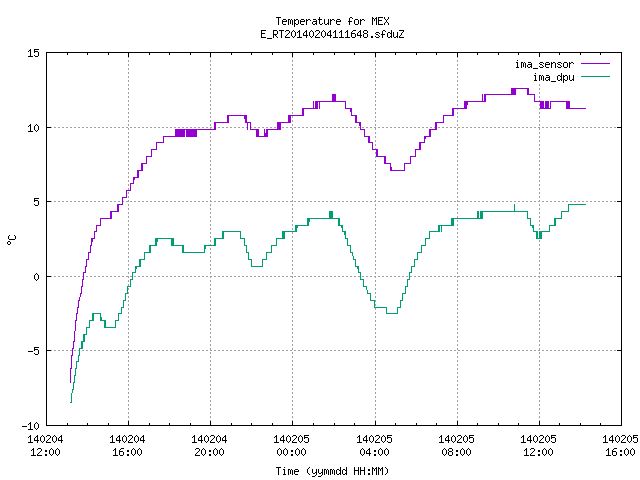Click the y-axis tick value "5"
The width and height of the screenshot is (640, 480).
[37, 202]
